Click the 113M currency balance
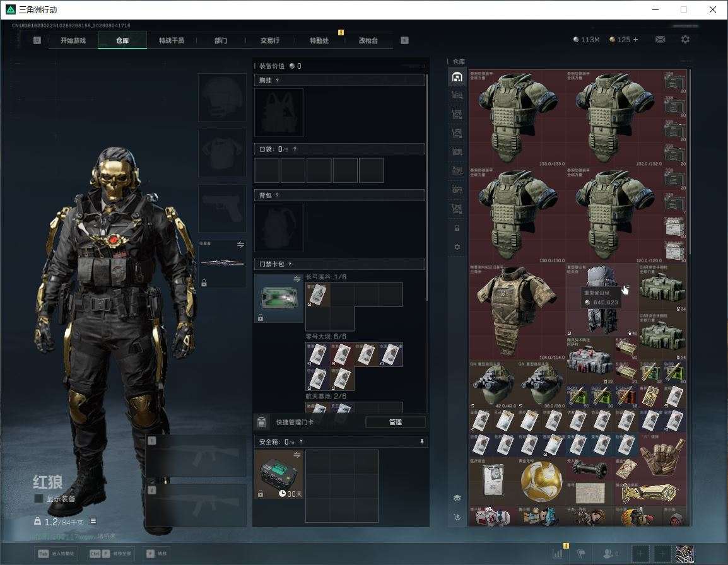Image resolution: width=728 pixels, height=565 pixels. click(x=587, y=40)
